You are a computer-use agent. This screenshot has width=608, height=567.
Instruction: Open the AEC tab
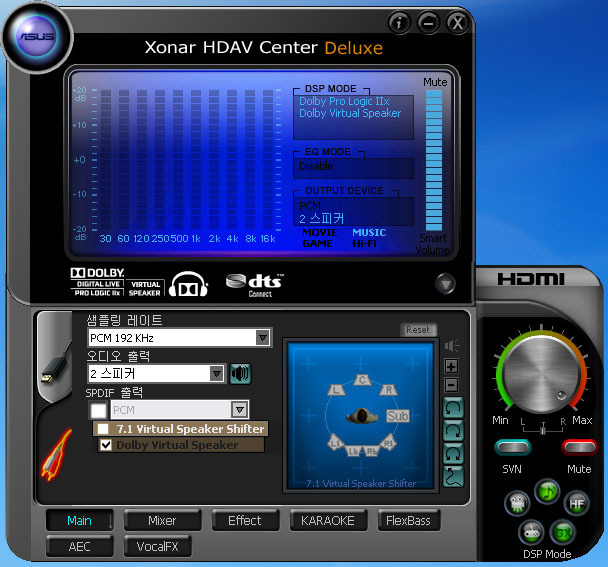79,546
